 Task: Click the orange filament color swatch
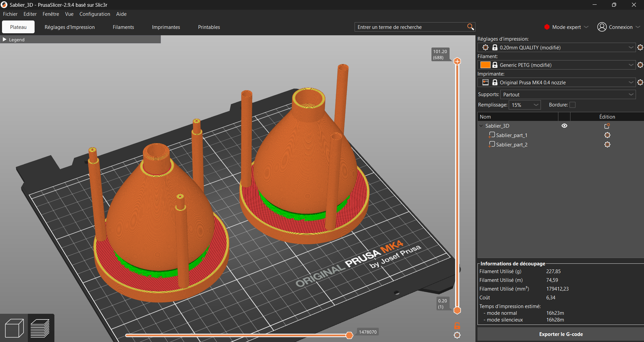click(x=485, y=65)
